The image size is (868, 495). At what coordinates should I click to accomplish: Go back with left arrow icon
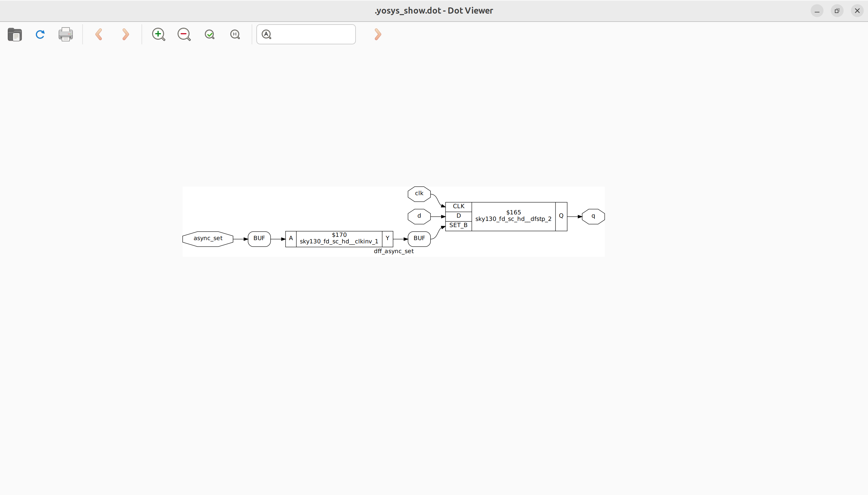click(x=99, y=34)
